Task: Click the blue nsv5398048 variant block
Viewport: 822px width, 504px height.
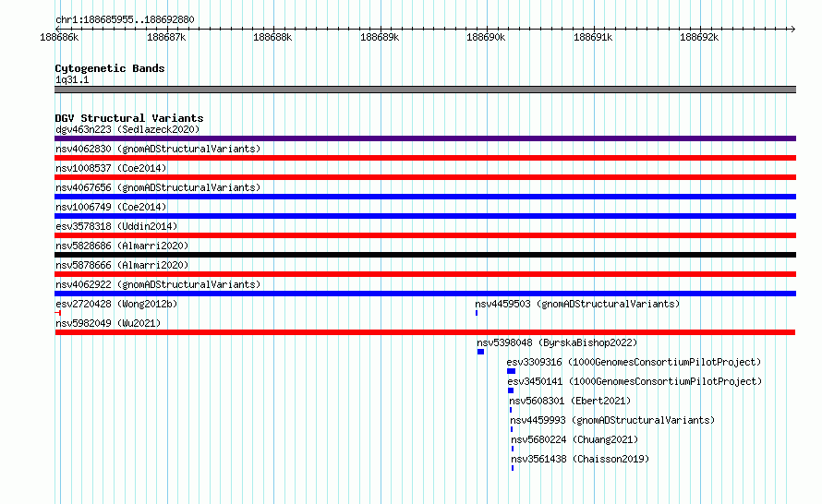Action: pos(480,352)
